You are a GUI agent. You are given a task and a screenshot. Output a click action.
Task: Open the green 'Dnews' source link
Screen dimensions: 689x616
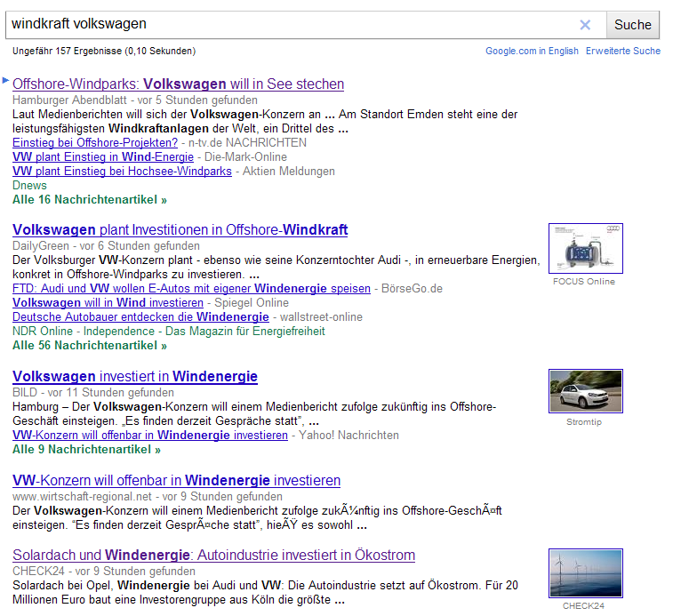(x=29, y=186)
